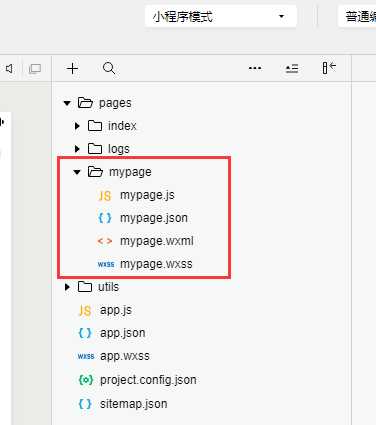Open the mypage.wxss file
Image resolution: width=376 pixels, height=425 pixels.
point(156,264)
